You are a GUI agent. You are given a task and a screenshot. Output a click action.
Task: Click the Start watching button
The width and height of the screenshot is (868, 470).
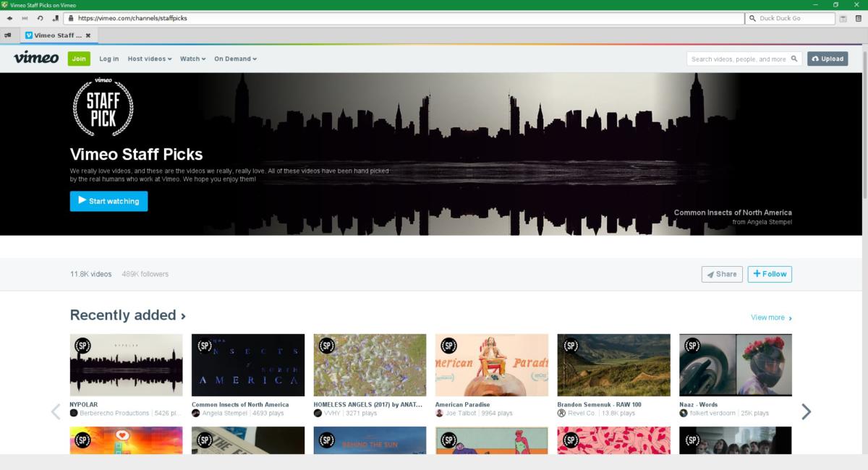coord(109,201)
